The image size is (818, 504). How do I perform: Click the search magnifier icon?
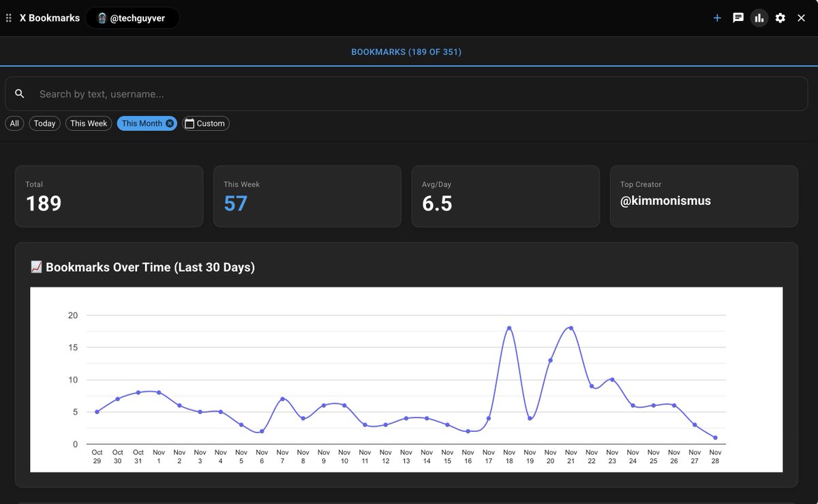pyautogui.click(x=20, y=94)
